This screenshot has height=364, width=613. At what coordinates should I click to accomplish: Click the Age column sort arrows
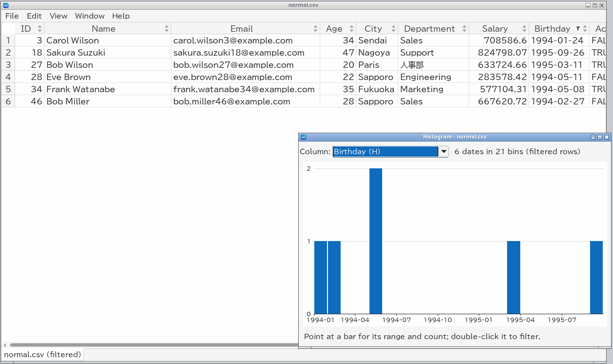click(x=352, y=29)
